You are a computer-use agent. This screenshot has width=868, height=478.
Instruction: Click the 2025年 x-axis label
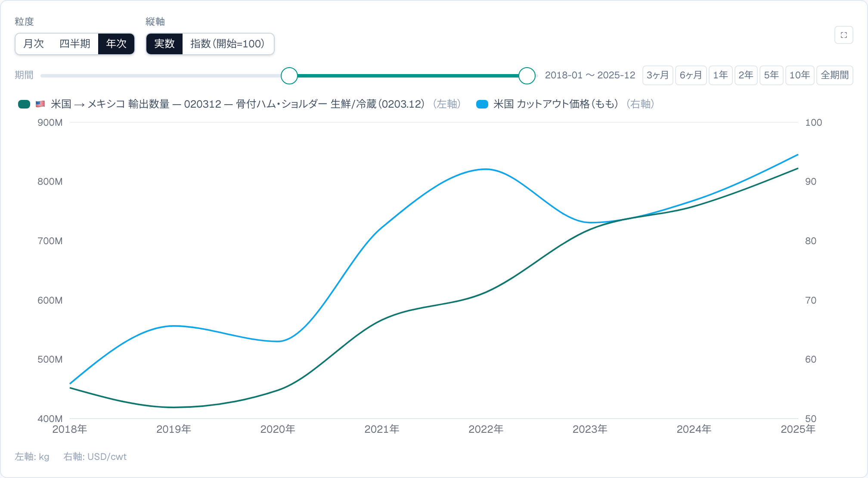[x=798, y=429]
